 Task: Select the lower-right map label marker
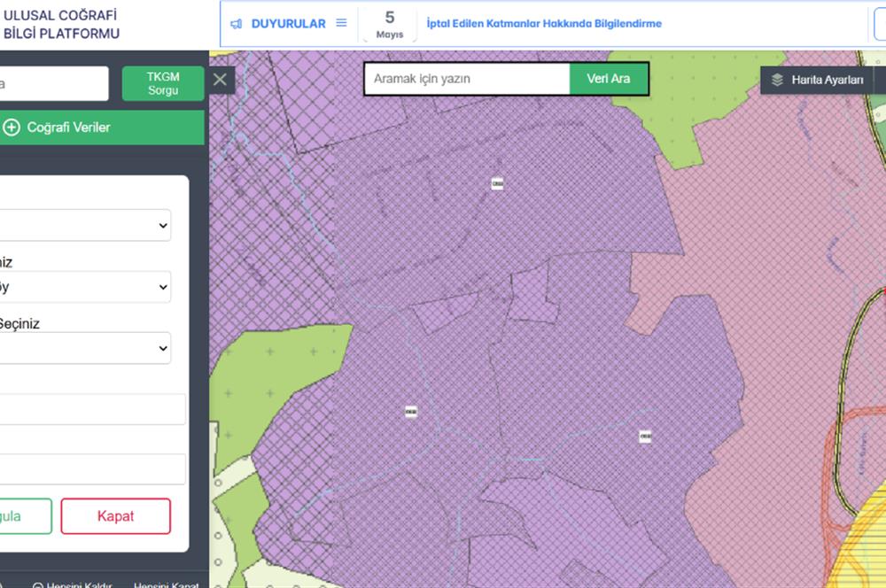[x=645, y=436]
